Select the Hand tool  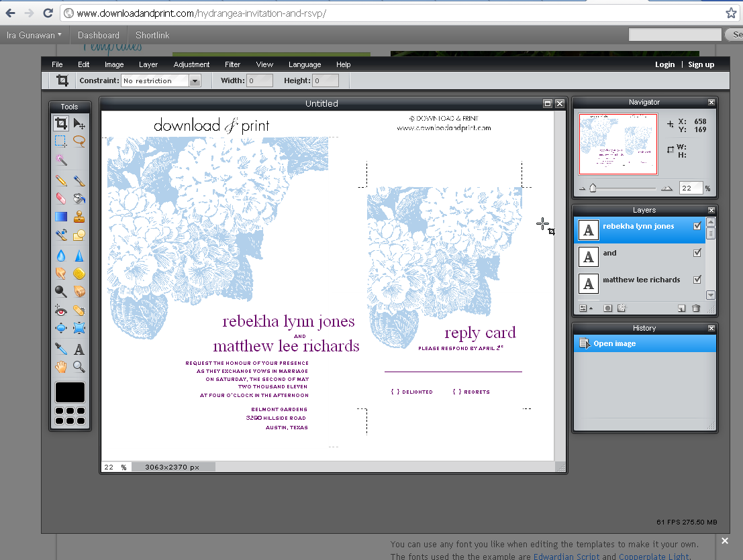60,367
